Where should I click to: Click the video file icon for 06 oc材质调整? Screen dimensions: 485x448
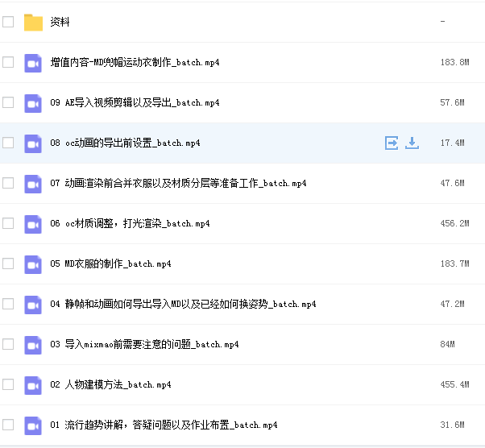(33, 223)
